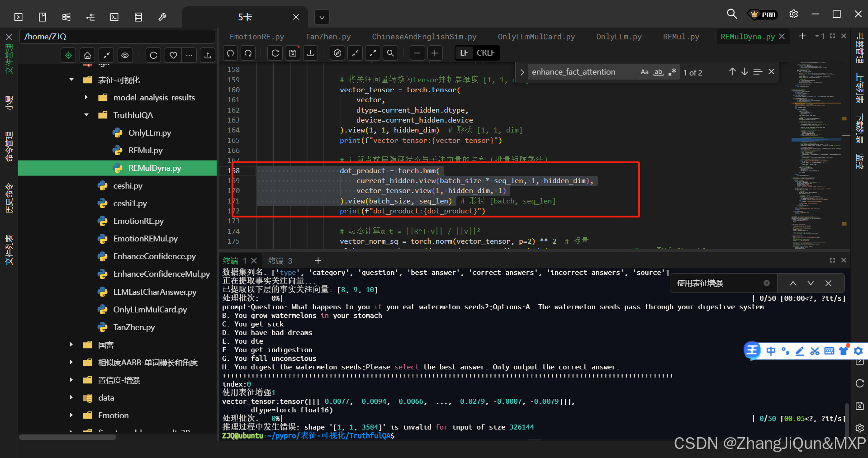Open the layout grid icon in top bar
The height and width of the screenshot is (458, 868).
(x=66, y=17)
